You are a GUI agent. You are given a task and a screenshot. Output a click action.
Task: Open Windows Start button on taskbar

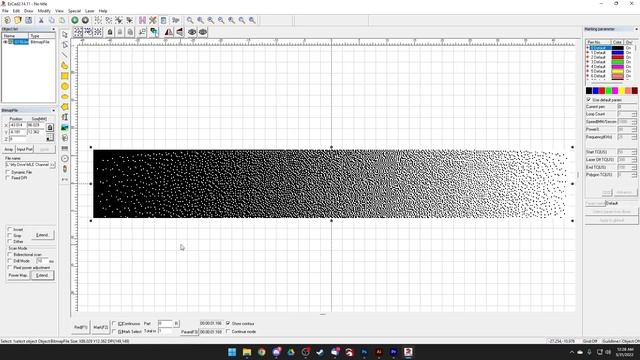coord(232,352)
